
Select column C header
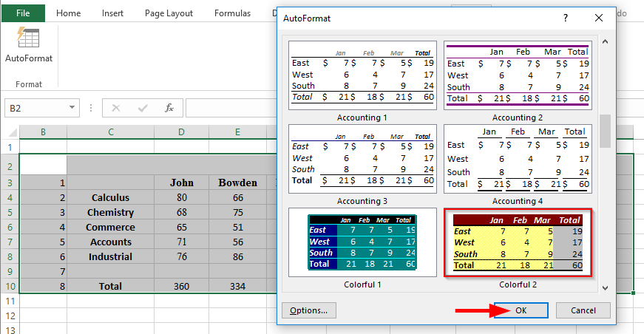tap(110, 132)
